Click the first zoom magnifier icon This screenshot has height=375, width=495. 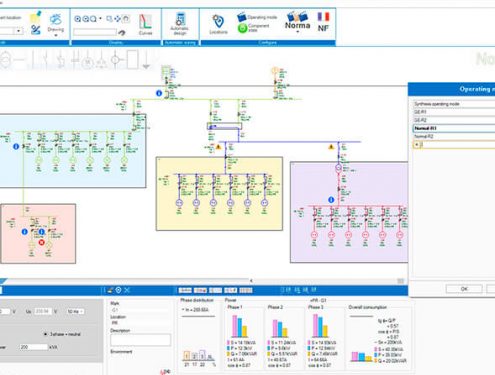[x=78, y=19]
